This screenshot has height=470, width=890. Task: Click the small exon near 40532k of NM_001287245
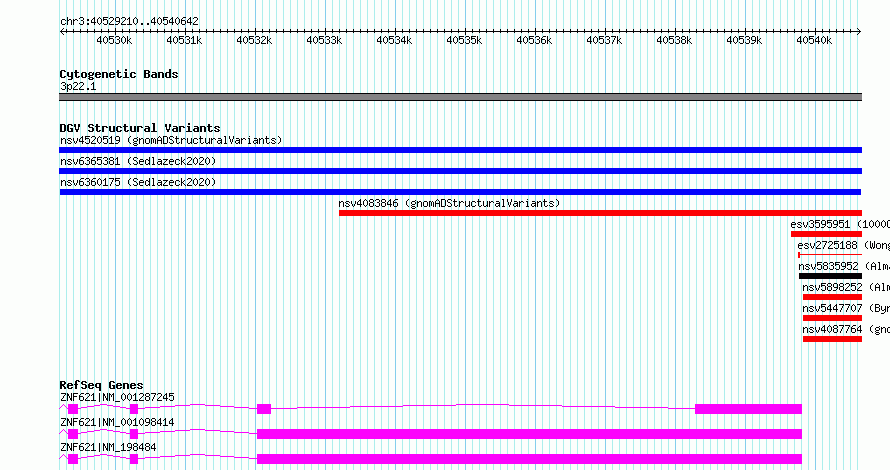pos(264,409)
